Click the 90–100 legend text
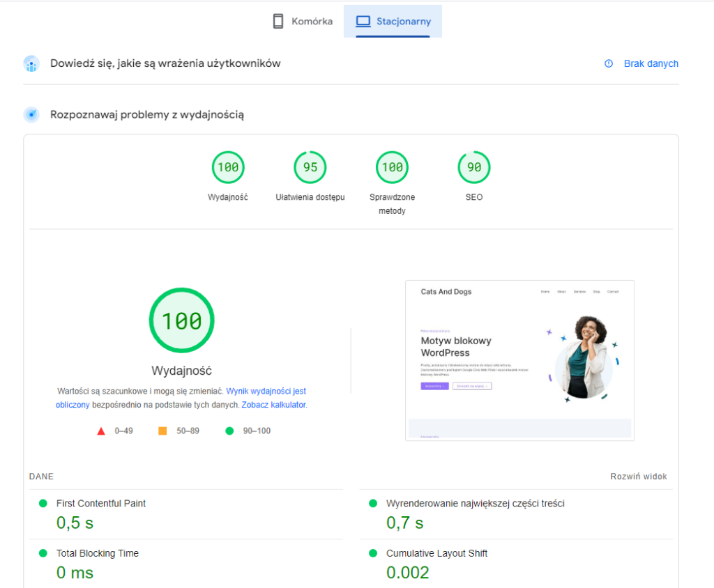The height and width of the screenshot is (588, 714). pyautogui.click(x=257, y=431)
